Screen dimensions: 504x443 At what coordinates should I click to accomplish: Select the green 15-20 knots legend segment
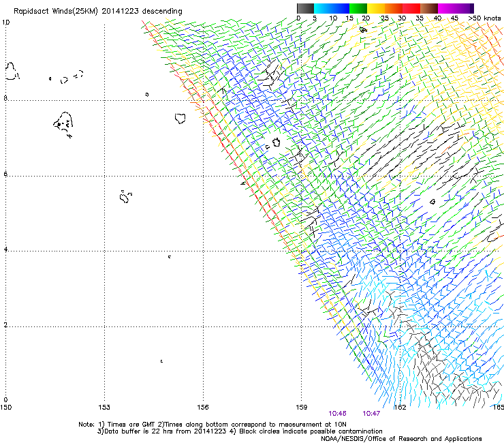click(x=358, y=8)
